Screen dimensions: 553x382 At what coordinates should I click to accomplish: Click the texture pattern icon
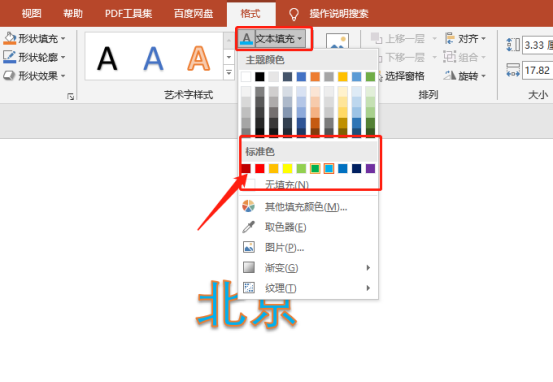click(249, 288)
